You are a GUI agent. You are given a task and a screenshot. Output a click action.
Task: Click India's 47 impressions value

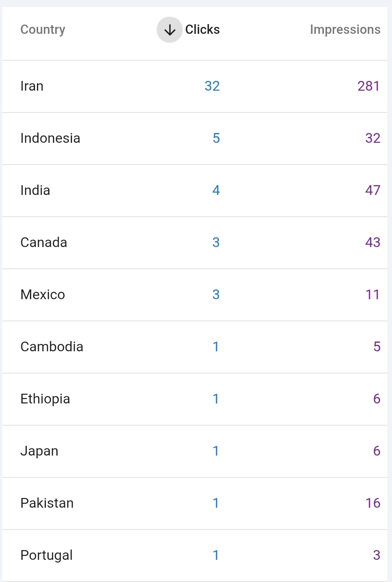pos(373,190)
